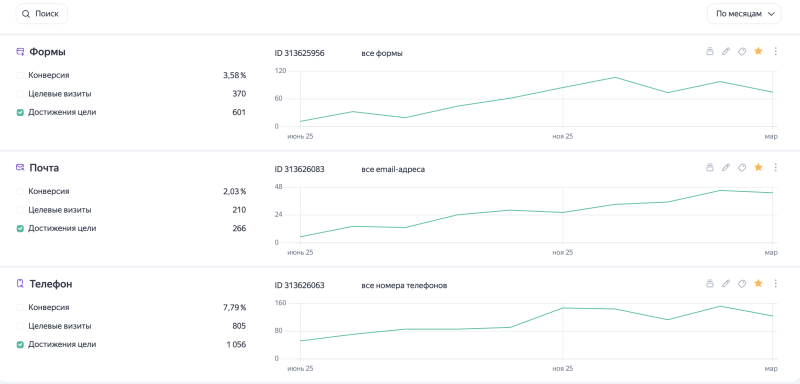This screenshot has height=384, width=800.
Task: Click the 210 target visits value
Action: 239,210
